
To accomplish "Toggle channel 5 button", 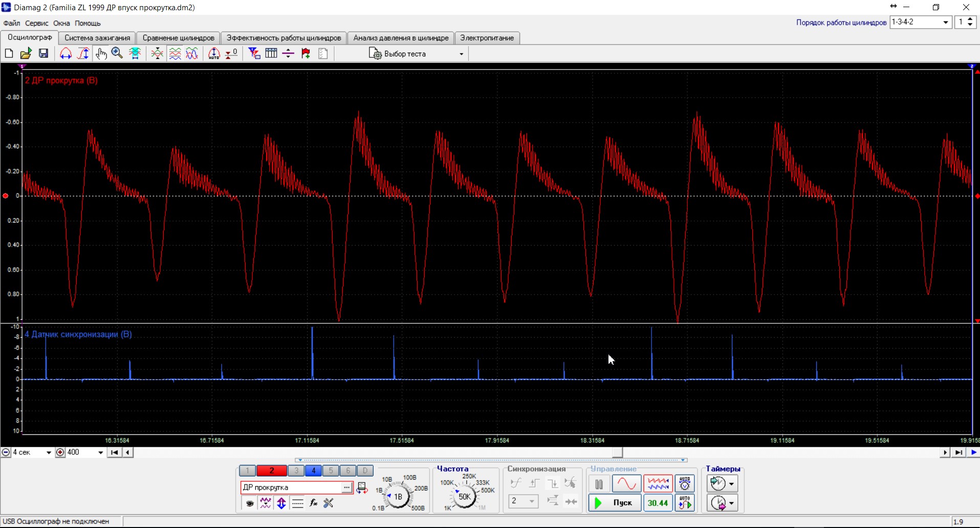I will [x=331, y=471].
